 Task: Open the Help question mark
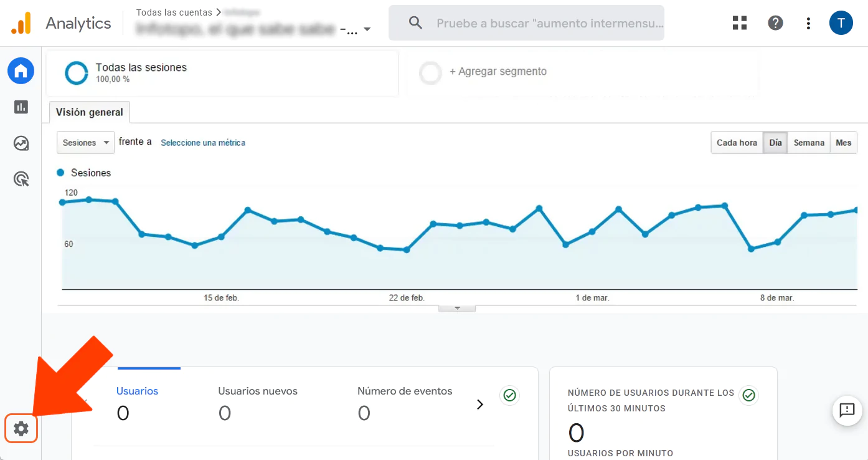(775, 22)
